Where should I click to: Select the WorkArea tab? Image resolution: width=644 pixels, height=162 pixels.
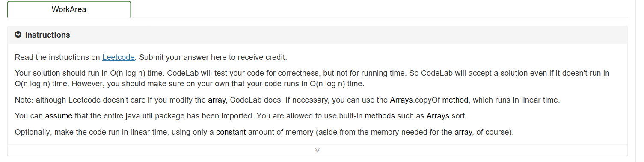coord(69,9)
